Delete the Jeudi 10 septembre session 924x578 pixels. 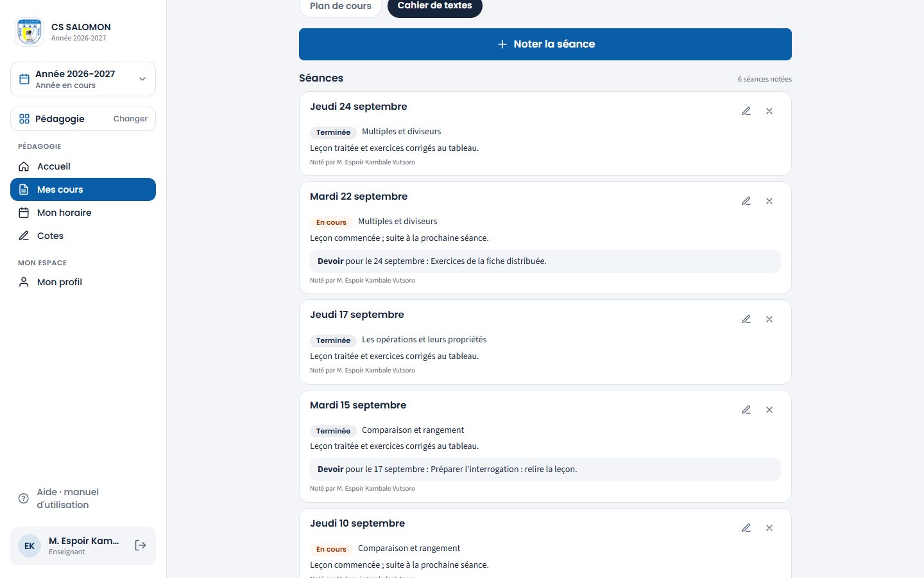769,528
